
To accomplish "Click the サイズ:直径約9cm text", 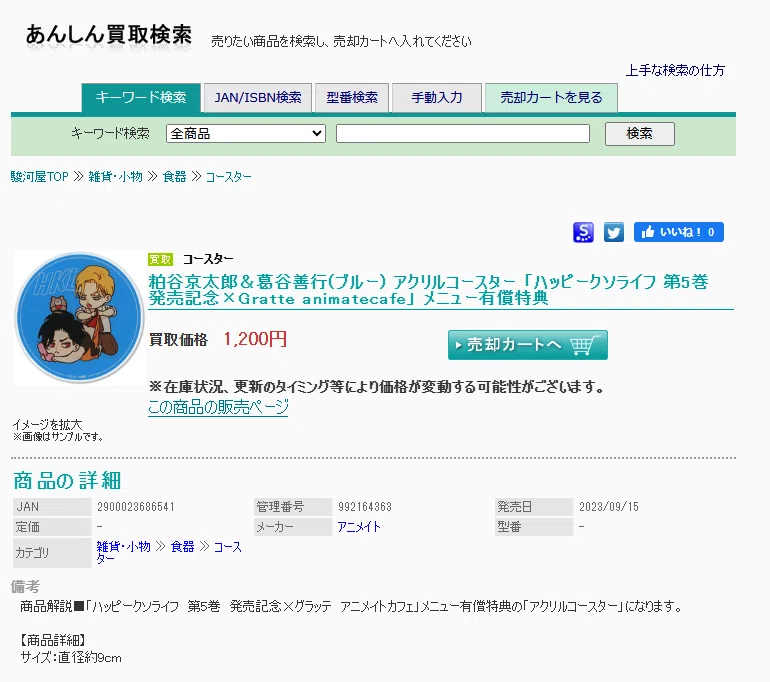I will [71, 657].
